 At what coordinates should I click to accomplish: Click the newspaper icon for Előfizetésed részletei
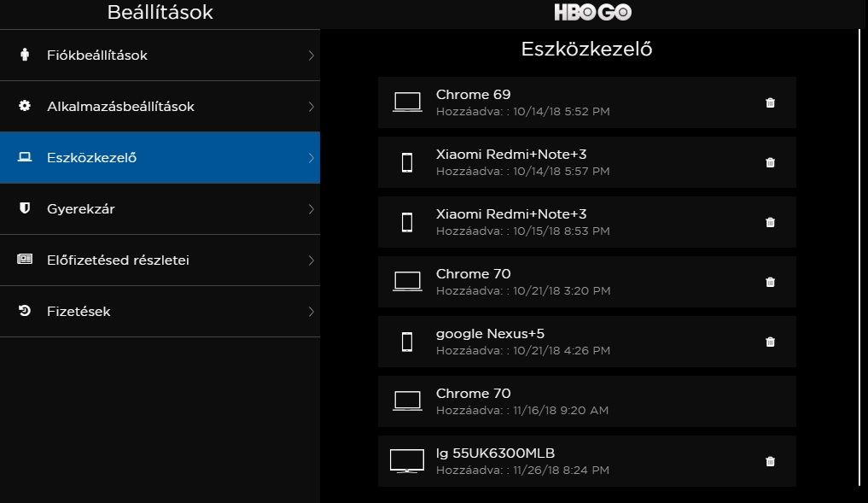(25, 260)
